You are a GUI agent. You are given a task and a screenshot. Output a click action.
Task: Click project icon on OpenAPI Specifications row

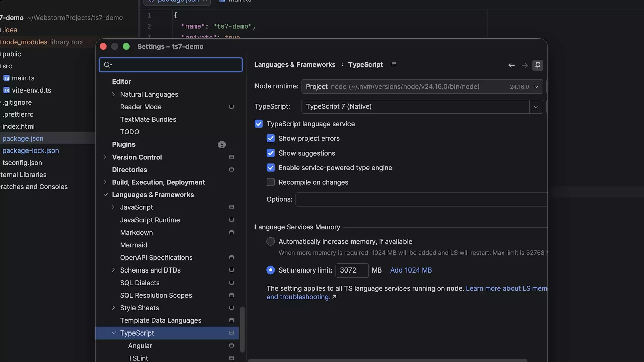[231, 257]
